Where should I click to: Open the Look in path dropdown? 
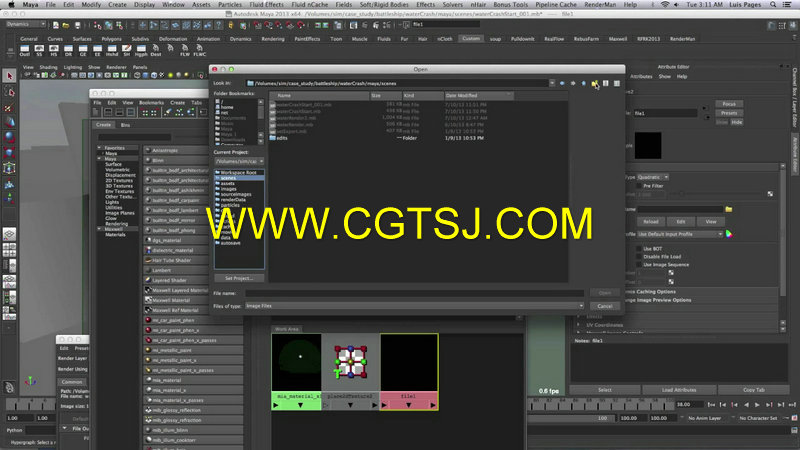pos(552,83)
